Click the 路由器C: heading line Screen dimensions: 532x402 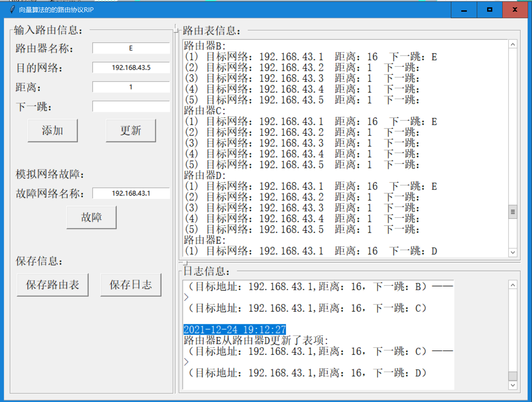point(205,111)
